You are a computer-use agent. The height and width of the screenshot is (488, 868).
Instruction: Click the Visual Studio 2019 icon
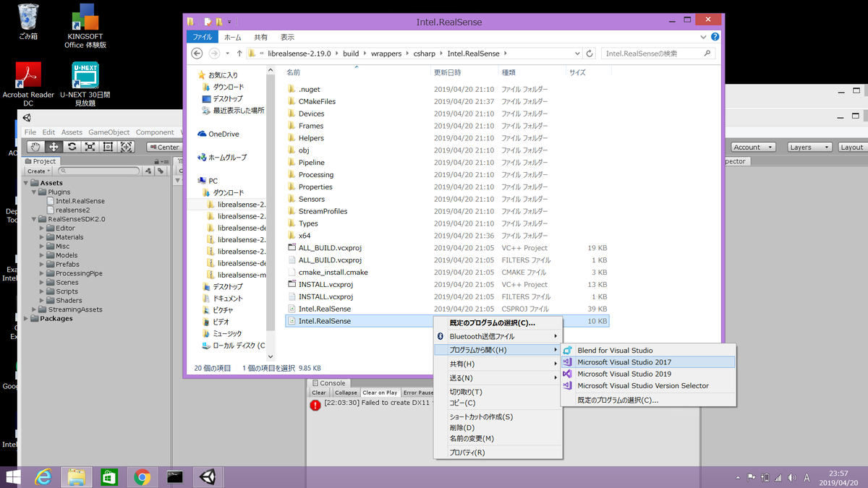(x=568, y=374)
